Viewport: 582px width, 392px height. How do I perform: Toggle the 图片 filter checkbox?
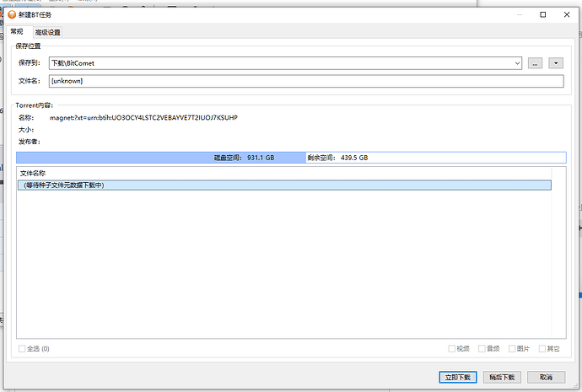pos(512,349)
